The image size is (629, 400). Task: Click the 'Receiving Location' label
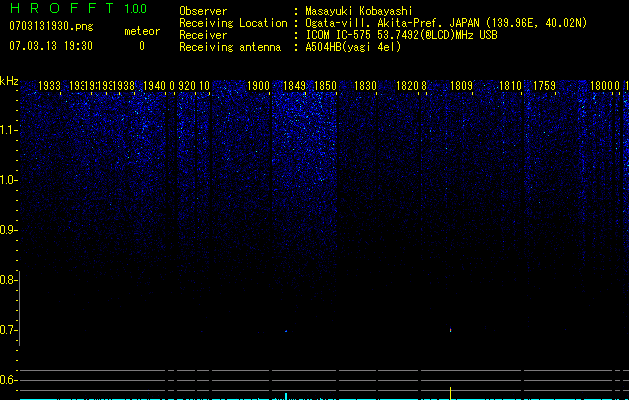click(233, 23)
